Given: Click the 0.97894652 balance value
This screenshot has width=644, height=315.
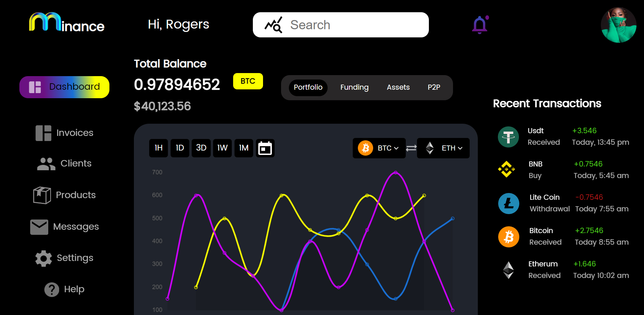Looking at the screenshot, I should tap(177, 85).
